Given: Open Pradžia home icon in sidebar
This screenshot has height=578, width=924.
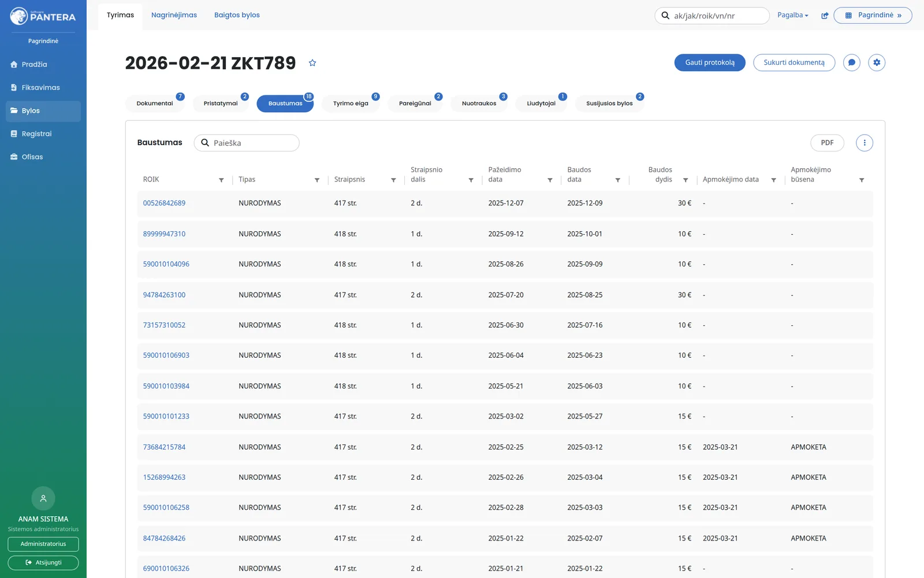Looking at the screenshot, I should point(14,64).
